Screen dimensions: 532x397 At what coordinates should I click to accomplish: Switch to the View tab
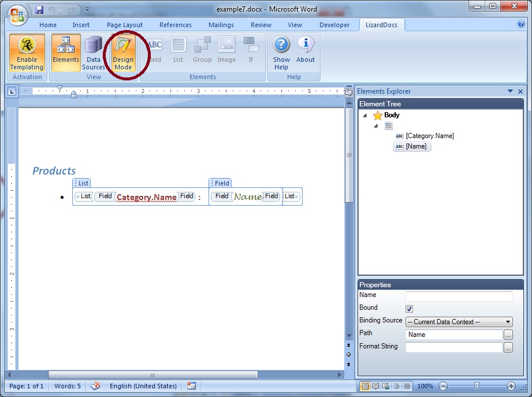295,25
